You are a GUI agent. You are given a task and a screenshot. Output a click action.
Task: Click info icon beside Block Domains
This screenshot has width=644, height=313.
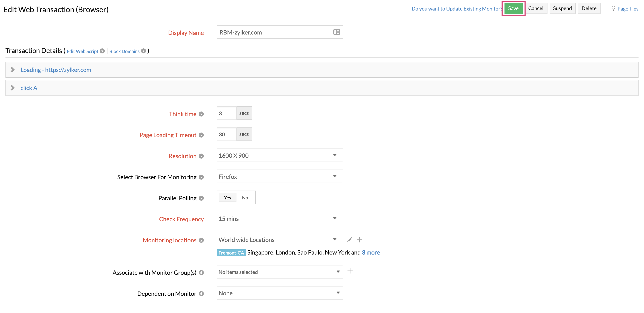(x=143, y=51)
